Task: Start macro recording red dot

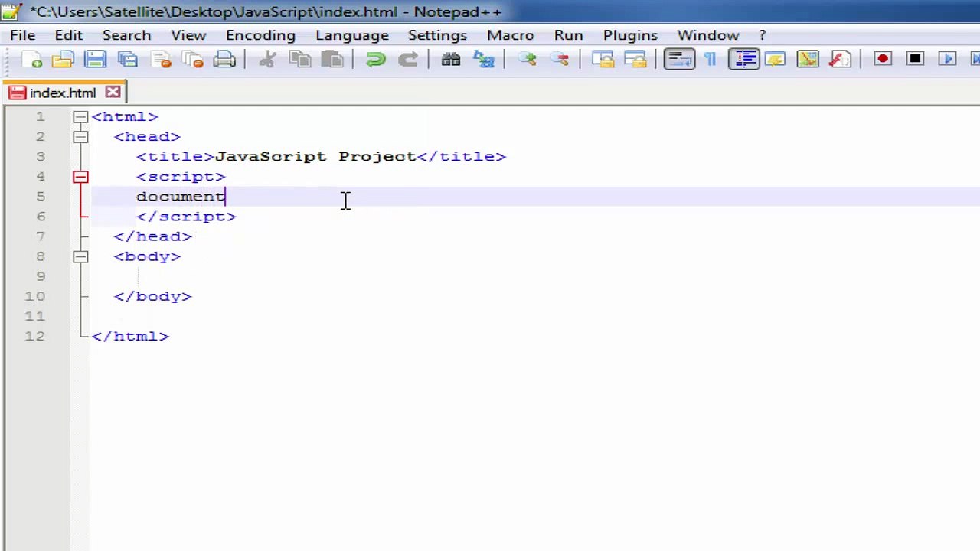Action: (x=883, y=60)
